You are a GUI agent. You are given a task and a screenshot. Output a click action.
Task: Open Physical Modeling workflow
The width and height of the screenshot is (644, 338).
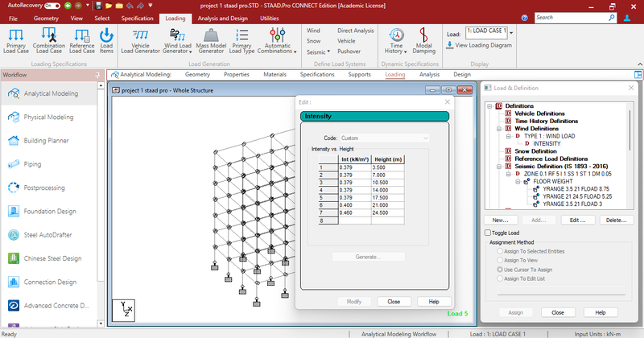pos(48,117)
